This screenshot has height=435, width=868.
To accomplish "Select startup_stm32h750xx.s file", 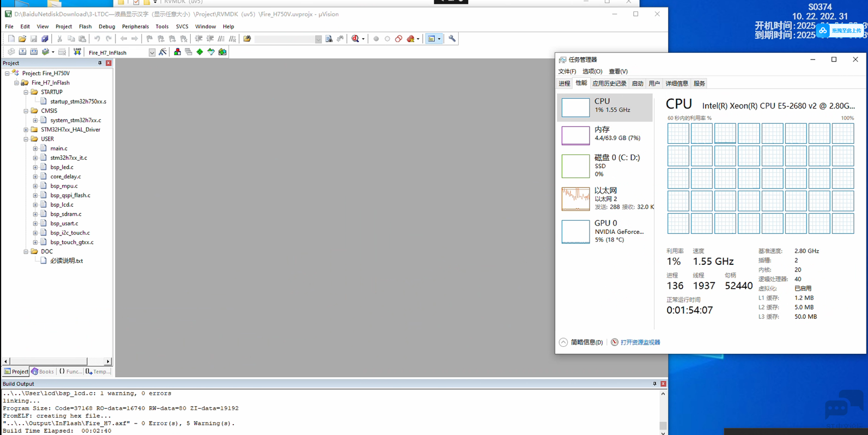I will (78, 101).
